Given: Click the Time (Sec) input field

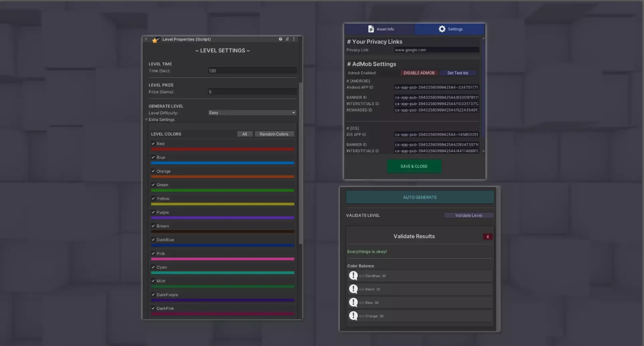Looking at the screenshot, I should coord(252,71).
